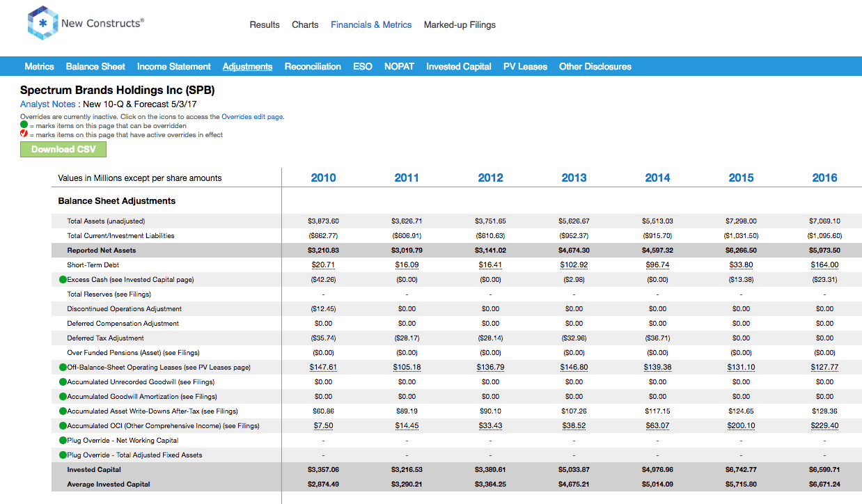
Task: Click the Reported Net Assets row label
Action: pos(102,251)
